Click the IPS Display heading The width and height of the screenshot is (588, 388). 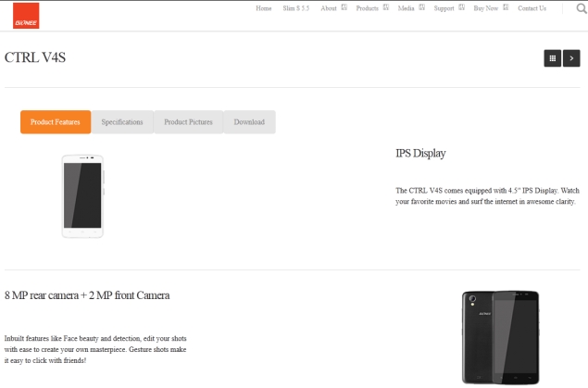(x=420, y=154)
